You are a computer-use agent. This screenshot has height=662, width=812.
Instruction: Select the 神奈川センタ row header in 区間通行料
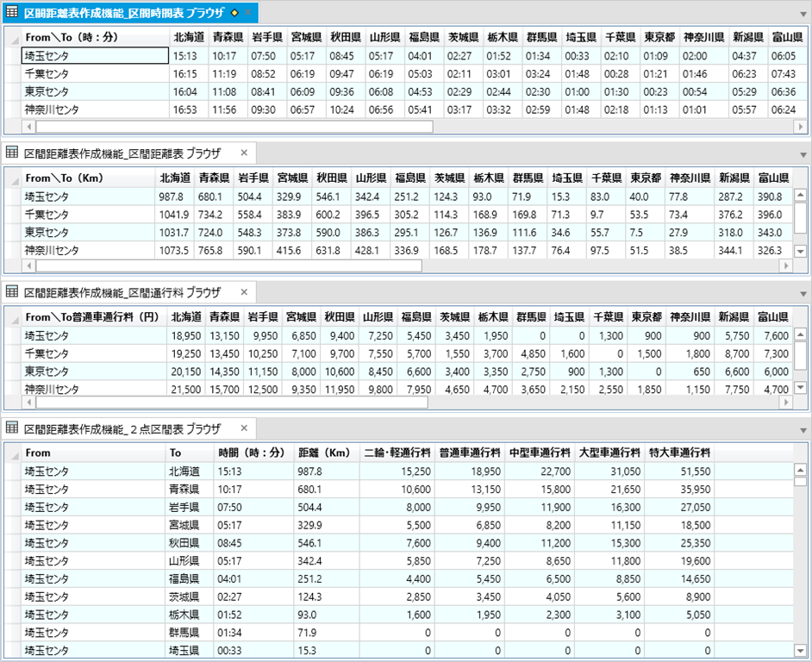click(x=94, y=389)
